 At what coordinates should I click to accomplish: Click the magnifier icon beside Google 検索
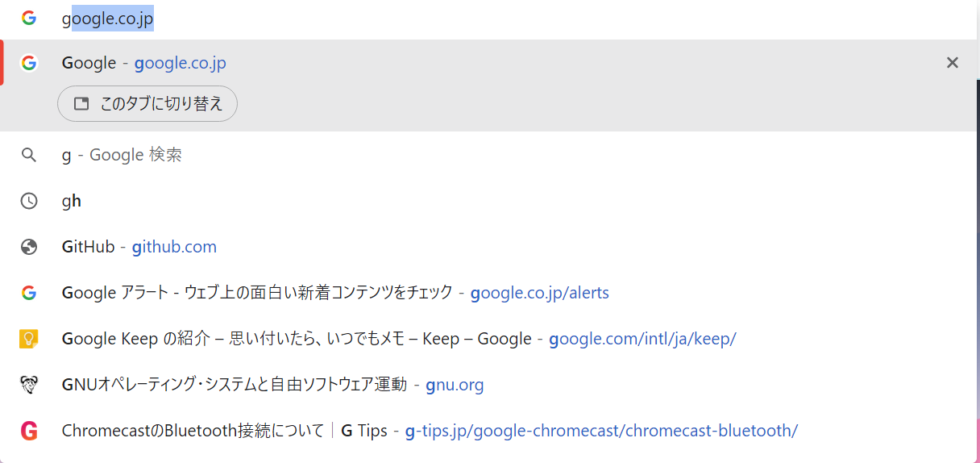(x=29, y=155)
